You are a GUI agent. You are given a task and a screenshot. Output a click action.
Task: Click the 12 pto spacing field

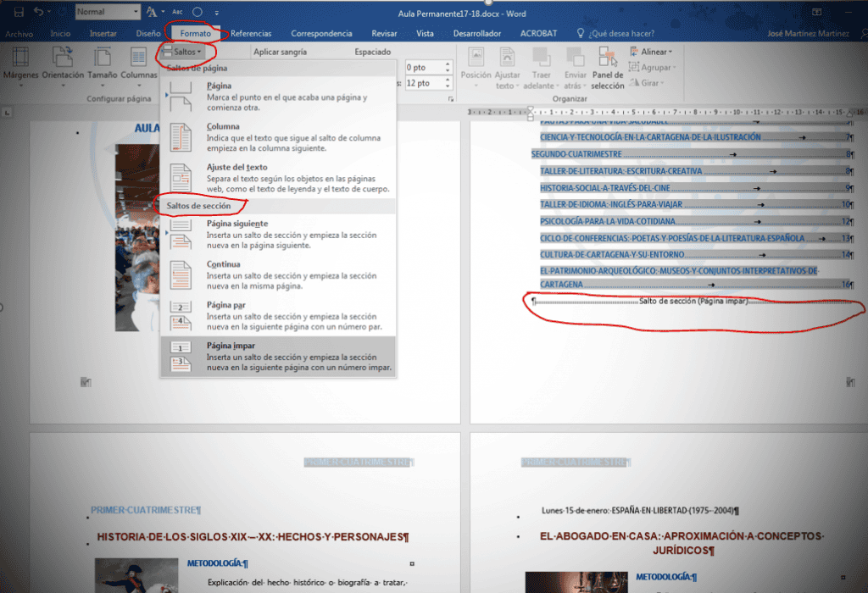pyautogui.click(x=424, y=83)
